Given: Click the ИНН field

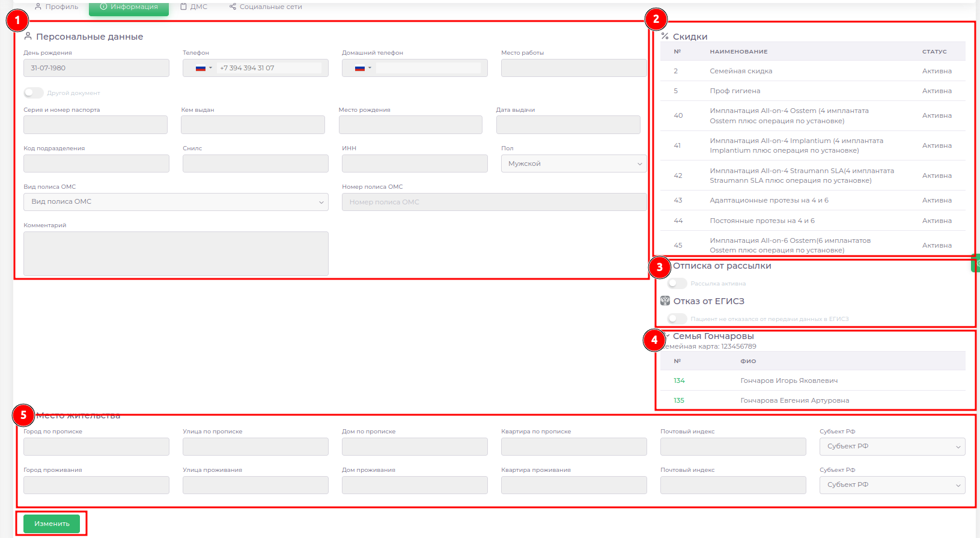Looking at the screenshot, I should pos(415,164).
